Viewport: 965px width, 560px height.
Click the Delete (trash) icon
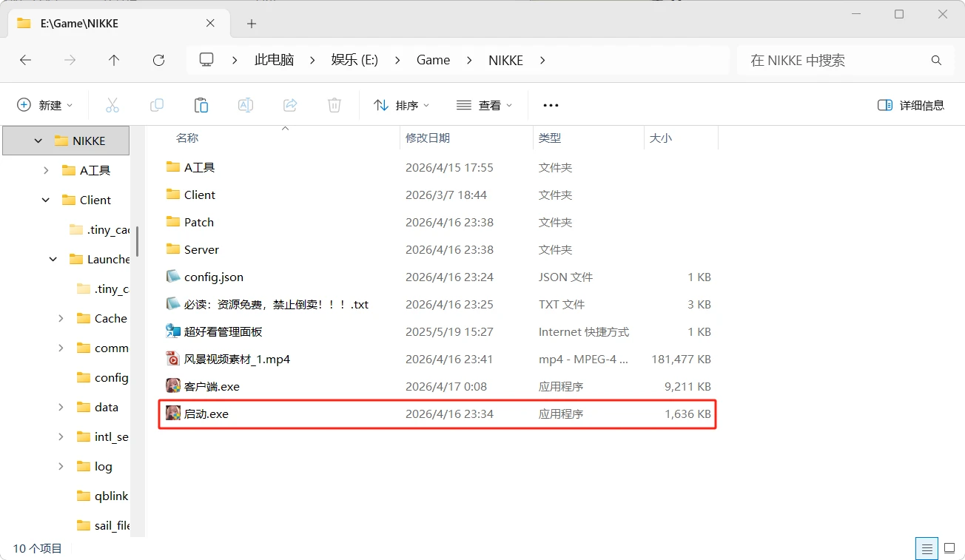(334, 105)
